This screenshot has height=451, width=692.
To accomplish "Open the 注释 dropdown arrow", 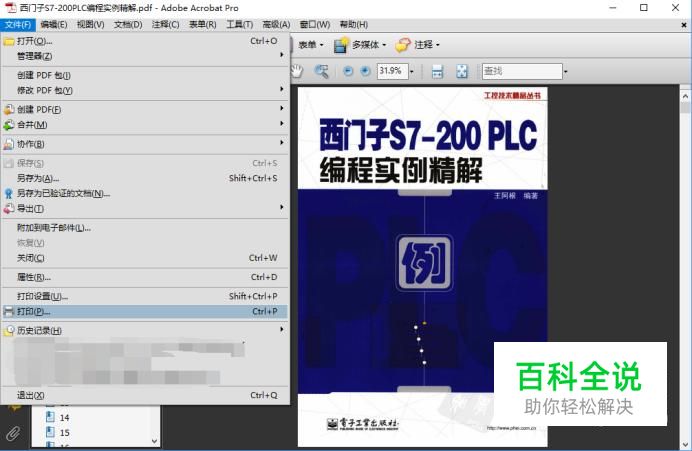I will [x=438, y=45].
